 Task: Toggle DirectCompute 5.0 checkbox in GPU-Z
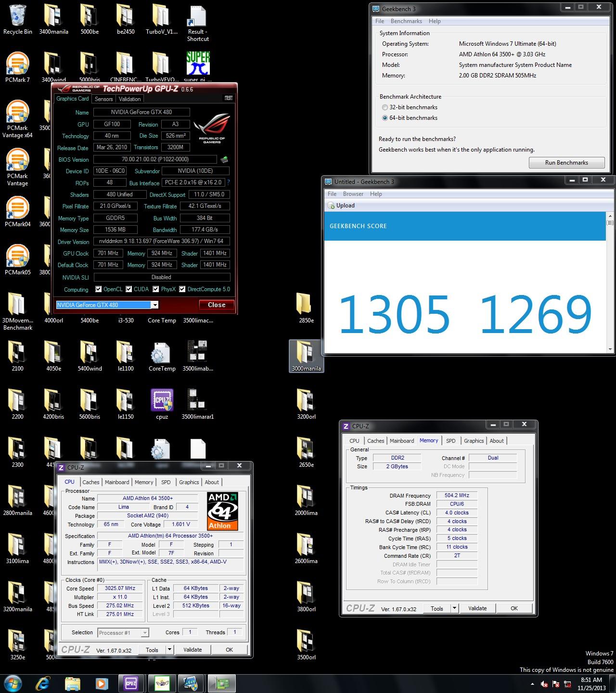click(x=182, y=289)
